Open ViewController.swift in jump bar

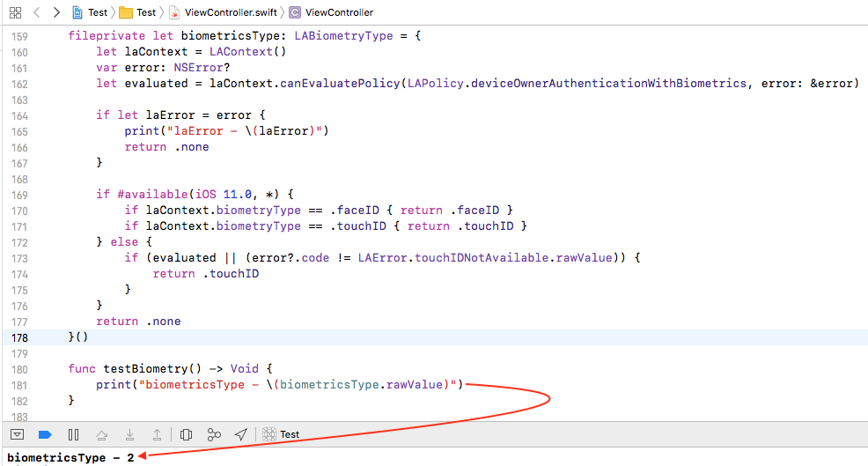coord(223,12)
